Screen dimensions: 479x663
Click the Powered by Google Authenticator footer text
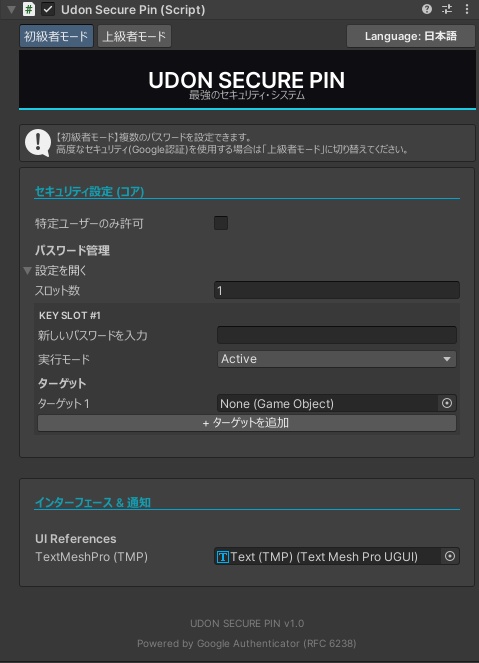pyautogui.click(x=246, y=644)
